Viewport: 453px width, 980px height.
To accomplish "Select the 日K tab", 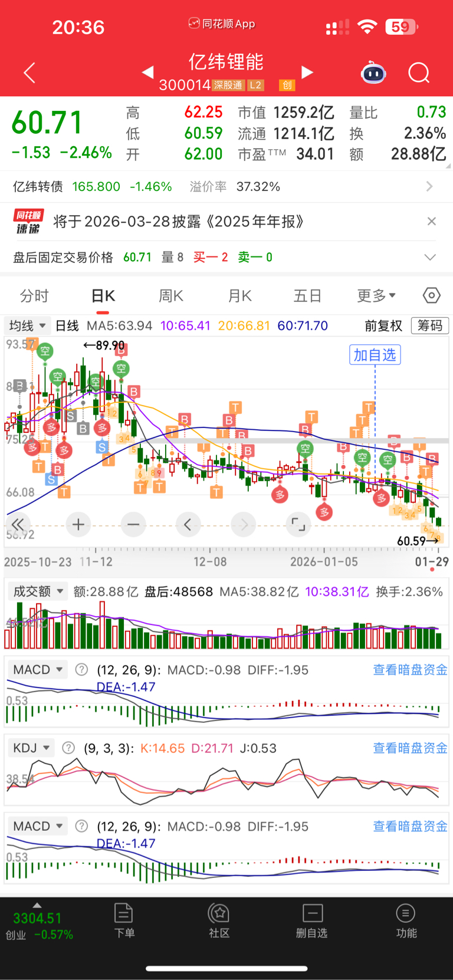I will [x=103, y=295].
